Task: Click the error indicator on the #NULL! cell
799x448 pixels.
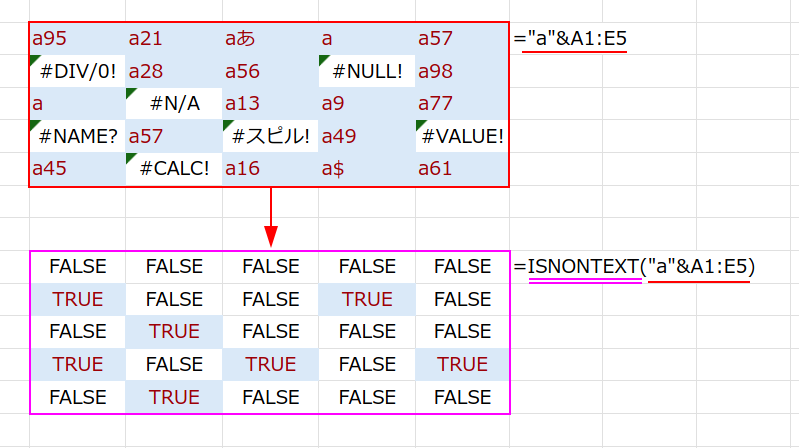Action: tap(324, 61)
